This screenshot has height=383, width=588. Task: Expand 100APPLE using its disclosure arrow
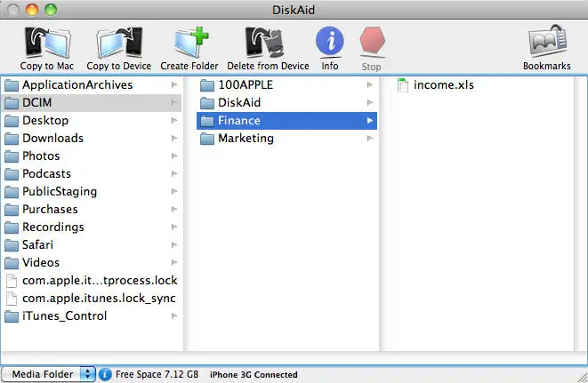[x=370, y=85]
